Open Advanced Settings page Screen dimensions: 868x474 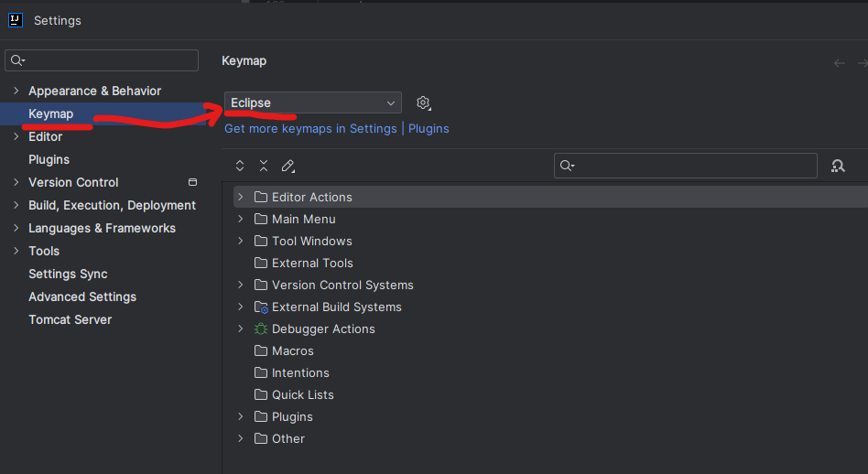coord(81,297)
